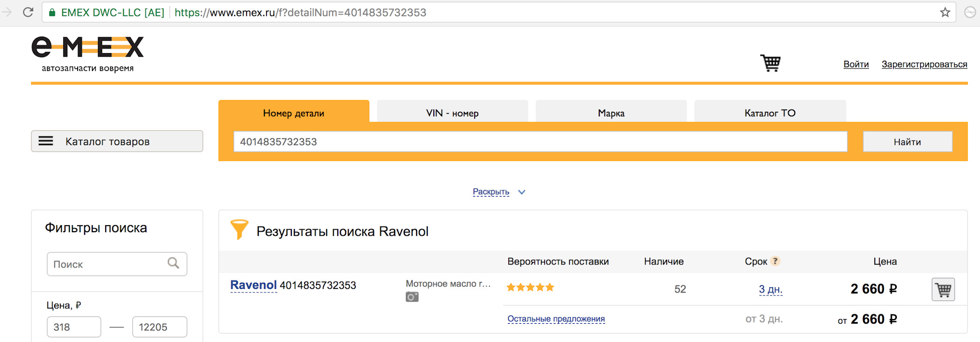
Task: Click the Зарегистрироваться link
Action: tap(924, 64)
